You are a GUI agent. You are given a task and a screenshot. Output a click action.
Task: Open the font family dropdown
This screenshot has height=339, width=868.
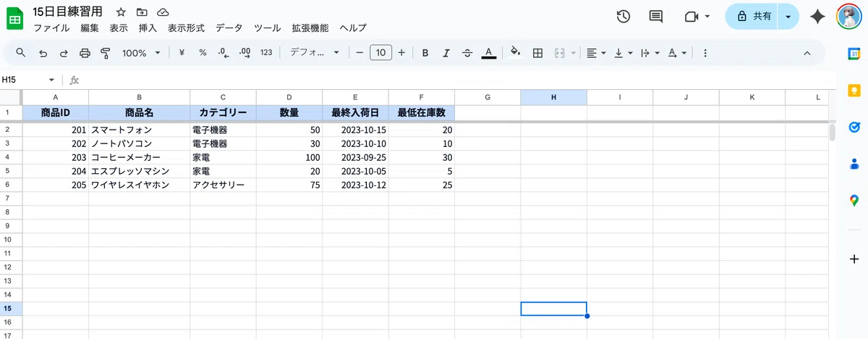pyautogui.click(x=315, y=53)
